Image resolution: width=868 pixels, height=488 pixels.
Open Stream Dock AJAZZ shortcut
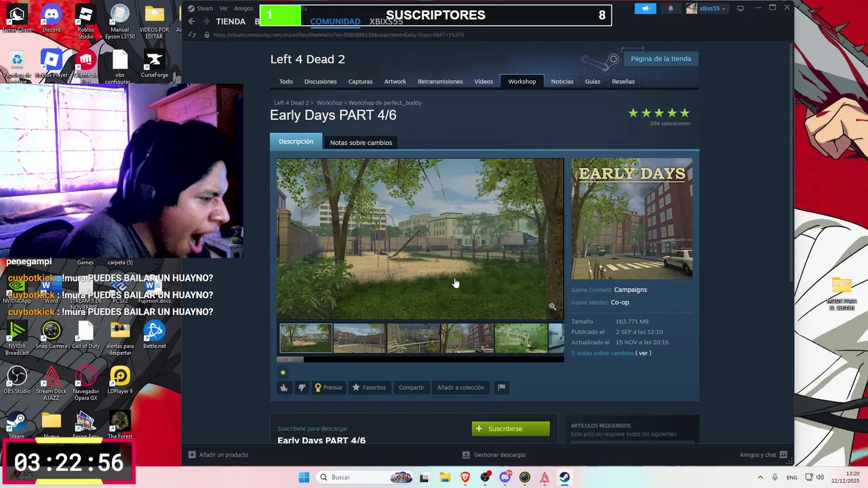click(52, 384)
